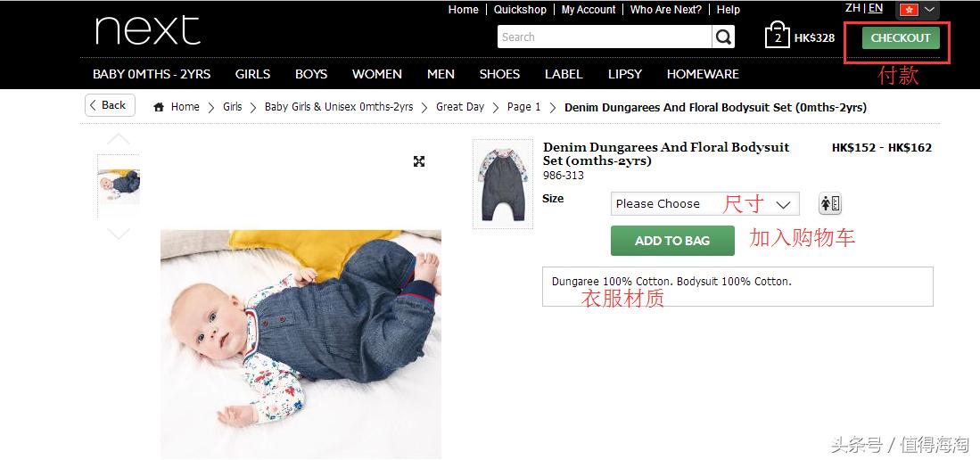Open the size guide icon

[x=830, y=204]
